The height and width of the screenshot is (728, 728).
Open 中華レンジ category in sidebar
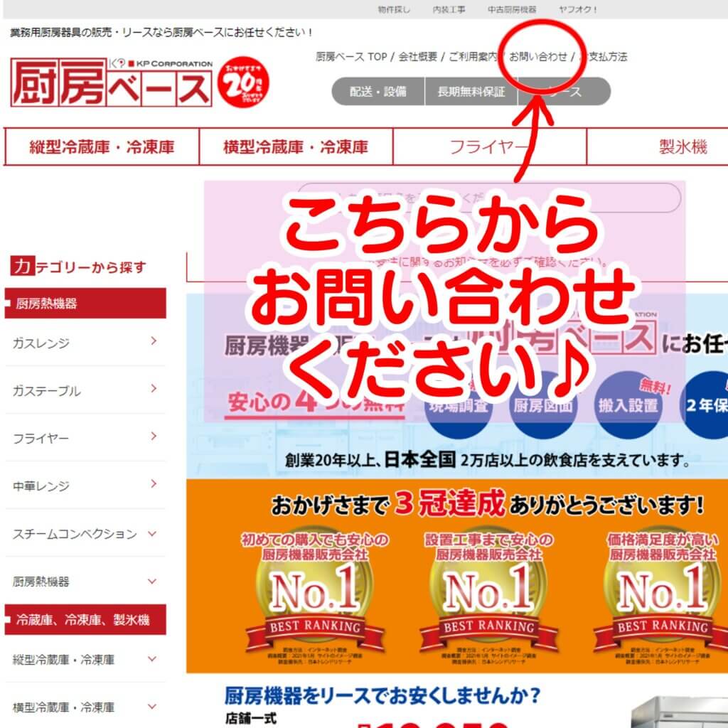click(41, 486)
